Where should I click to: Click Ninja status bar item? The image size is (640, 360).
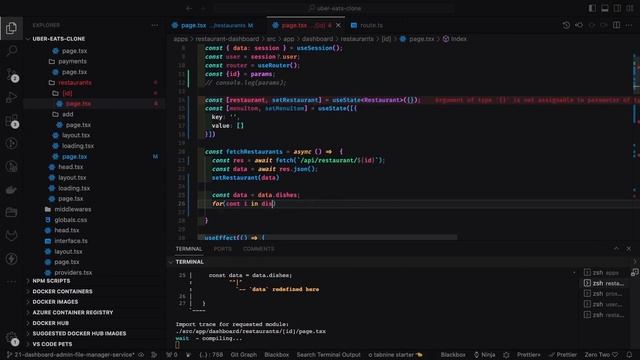pyautogui.click(x=484, y=355)
